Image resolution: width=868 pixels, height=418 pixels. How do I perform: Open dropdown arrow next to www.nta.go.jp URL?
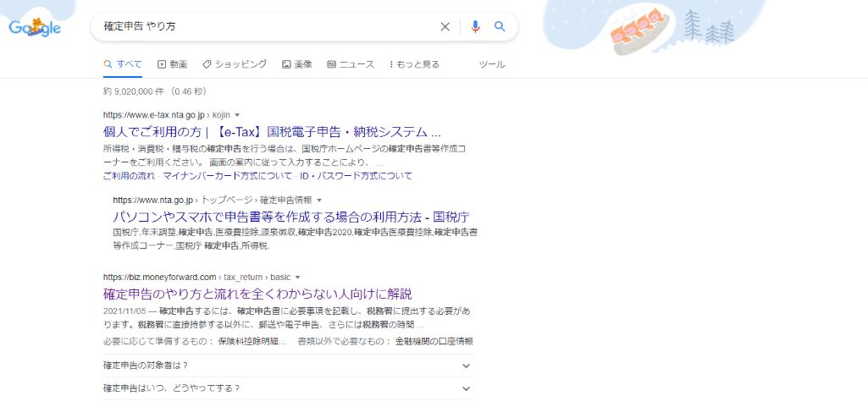319,201
